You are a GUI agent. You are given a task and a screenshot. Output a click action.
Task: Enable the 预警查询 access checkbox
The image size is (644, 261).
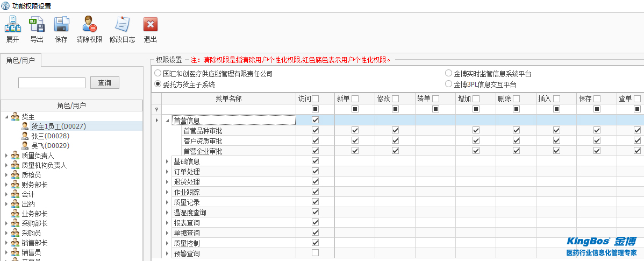pos(315,253)
